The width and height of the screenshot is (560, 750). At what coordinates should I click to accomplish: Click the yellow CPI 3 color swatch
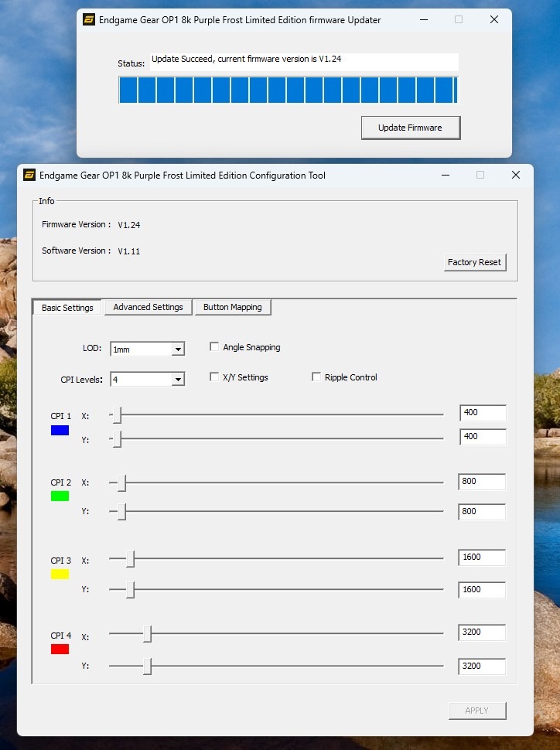[x=60, y=574]
